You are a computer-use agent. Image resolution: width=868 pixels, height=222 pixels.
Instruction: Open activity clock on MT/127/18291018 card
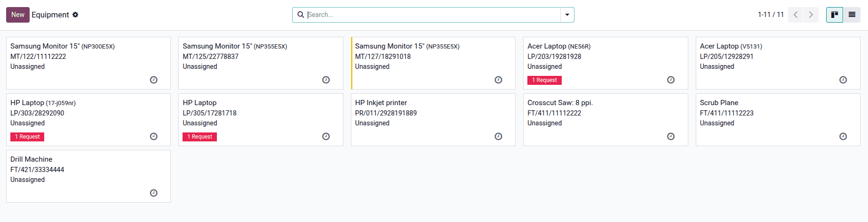pyautogui.click(x=498, y=80)
